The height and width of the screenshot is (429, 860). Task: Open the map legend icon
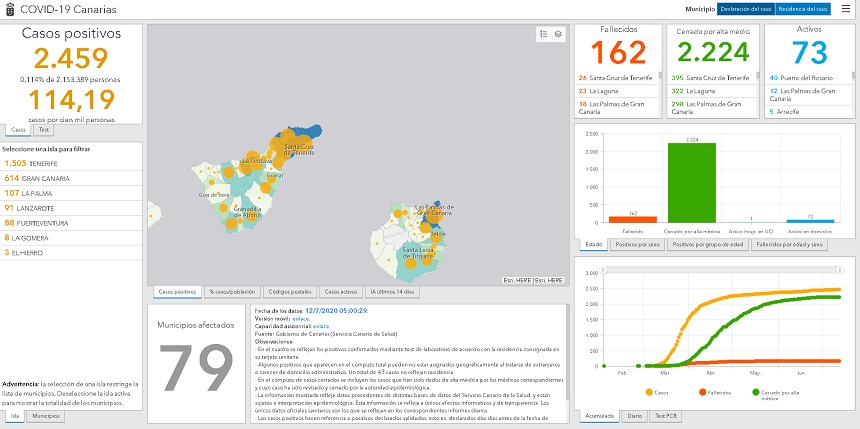543,34
